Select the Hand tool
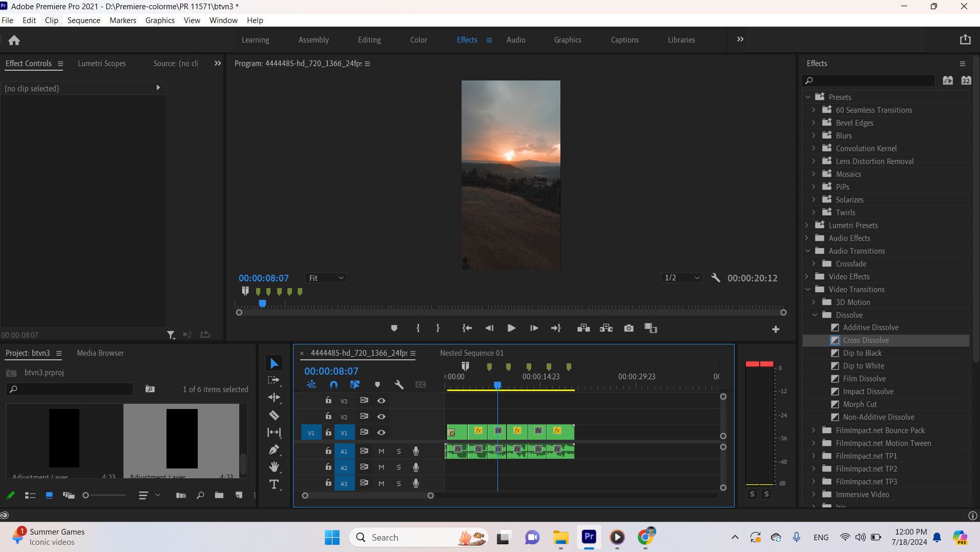 (x=274, y=467)
